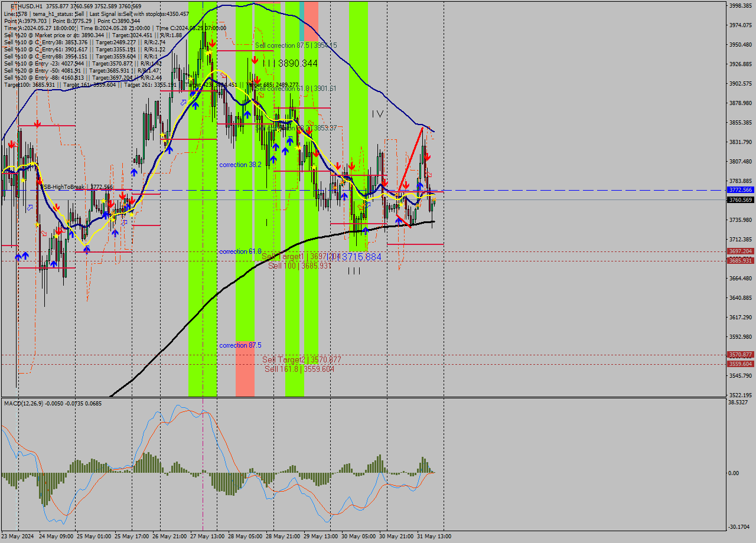
Task: Click the '25 May 17:00' time axis label
Action: (133, 537)
